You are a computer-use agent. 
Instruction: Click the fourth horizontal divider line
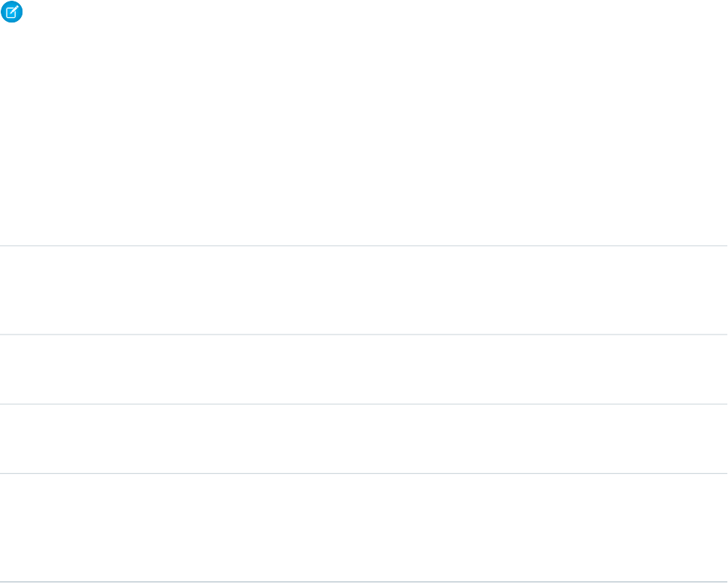[364, 473]
